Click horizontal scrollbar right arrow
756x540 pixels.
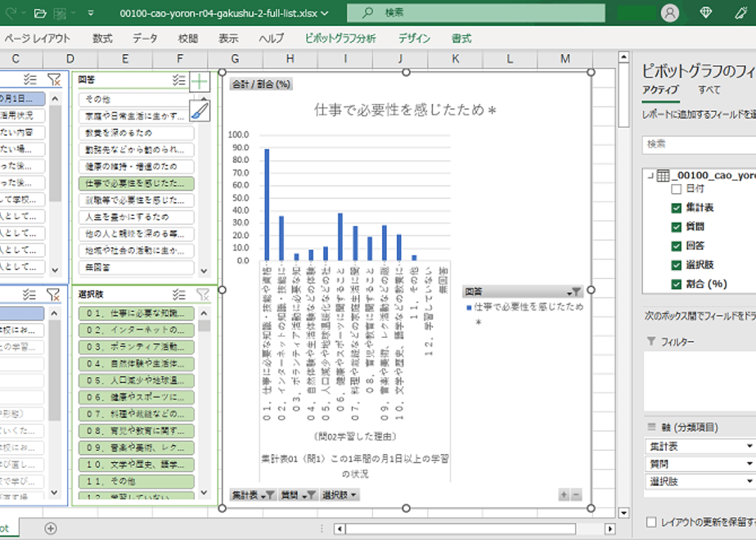click(610, 529)
